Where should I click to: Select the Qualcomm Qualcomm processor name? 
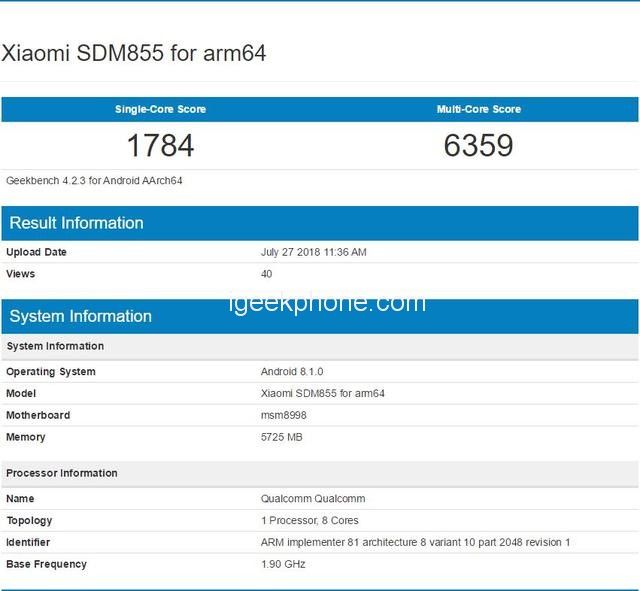(x=313, y=499)
